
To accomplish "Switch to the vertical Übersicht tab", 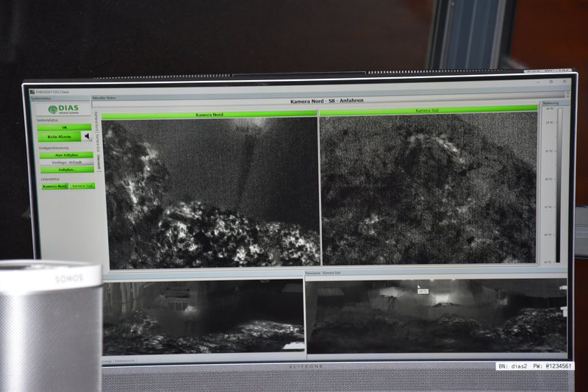I will [x=98, y=163].
